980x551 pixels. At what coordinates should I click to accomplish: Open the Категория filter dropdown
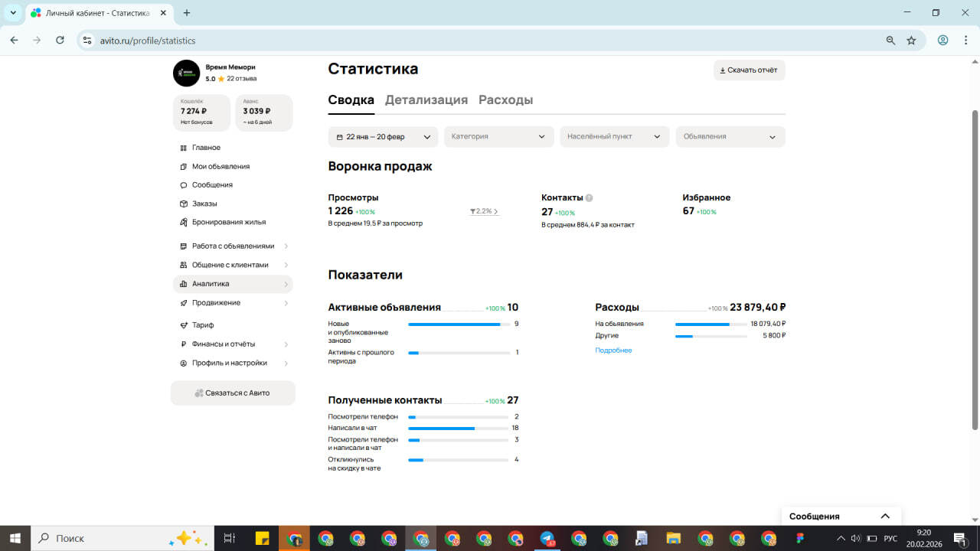click(x=498, y=137)
